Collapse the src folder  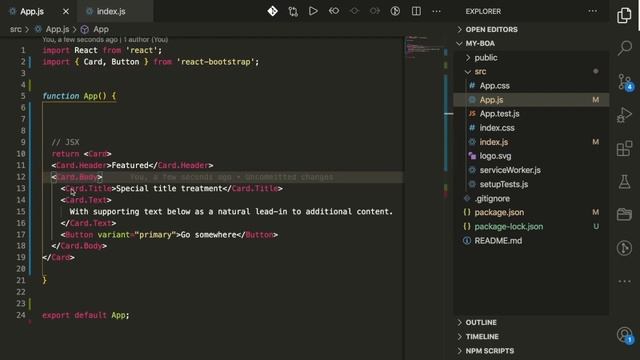tap(480, 71)
